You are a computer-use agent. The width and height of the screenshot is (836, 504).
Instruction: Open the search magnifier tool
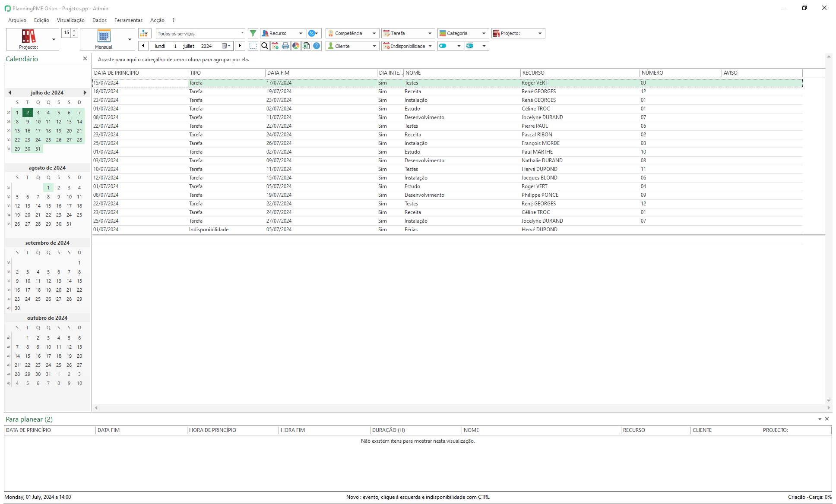[x=265, y=46]
